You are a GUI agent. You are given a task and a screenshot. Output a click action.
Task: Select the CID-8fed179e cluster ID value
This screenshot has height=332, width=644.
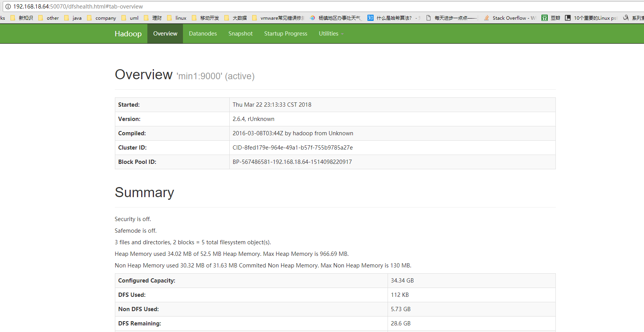click(x=292, y=148)
